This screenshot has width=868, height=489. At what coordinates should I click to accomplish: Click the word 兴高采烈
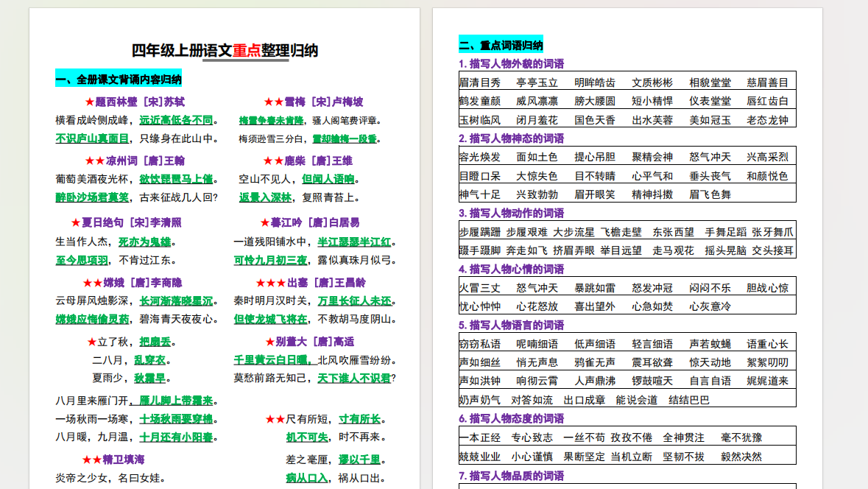click(x=767, y=158)
